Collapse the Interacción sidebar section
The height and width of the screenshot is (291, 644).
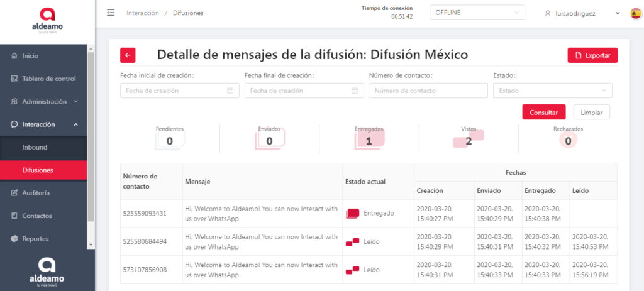coord(47,124)
